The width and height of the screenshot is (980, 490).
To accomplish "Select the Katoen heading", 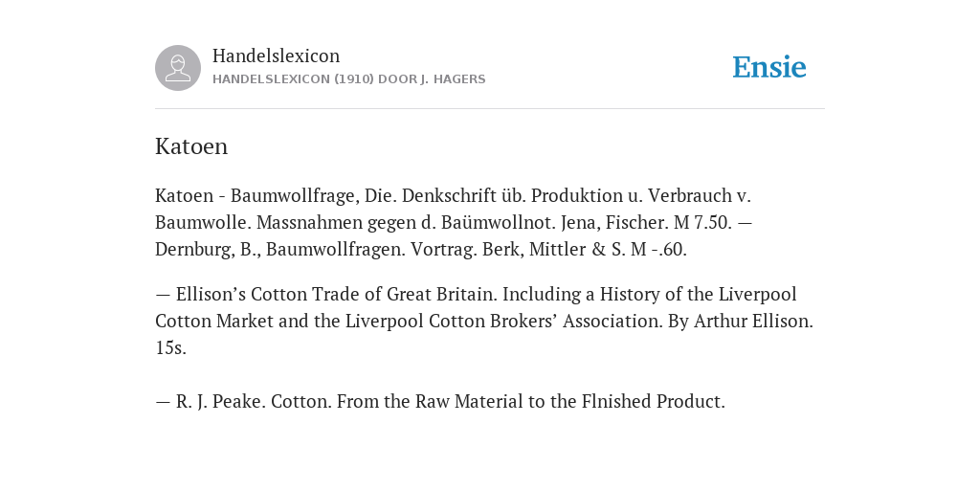I will tap(191, 146).
